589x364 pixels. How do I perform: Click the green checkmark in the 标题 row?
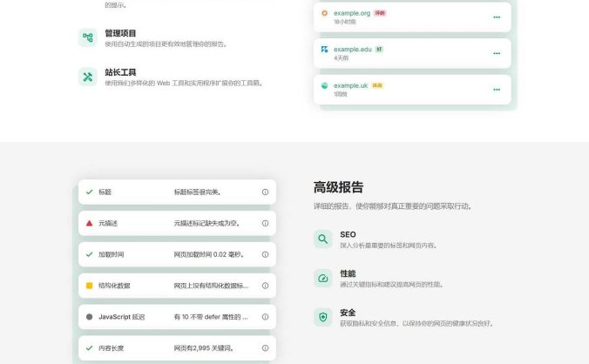89,192
